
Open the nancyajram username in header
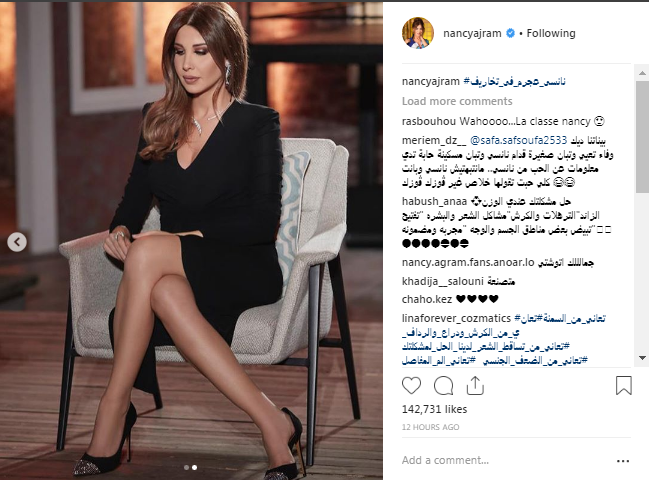click(472, 33)
